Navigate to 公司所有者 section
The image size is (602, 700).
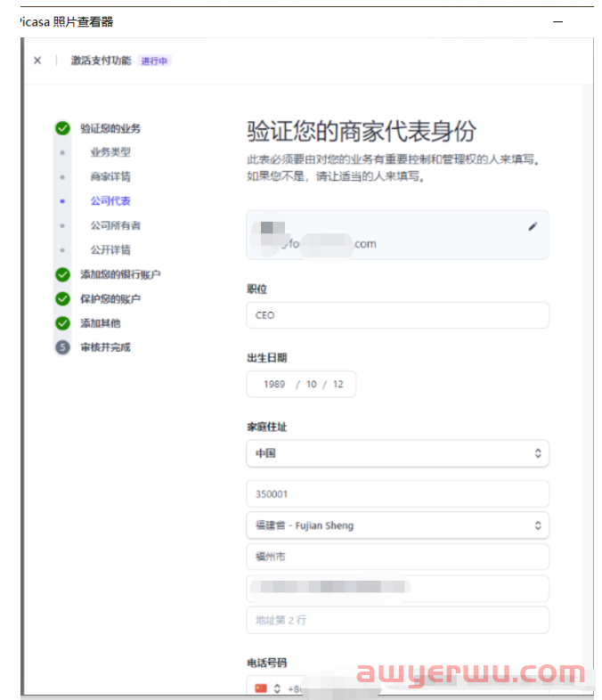pos(115,226)
